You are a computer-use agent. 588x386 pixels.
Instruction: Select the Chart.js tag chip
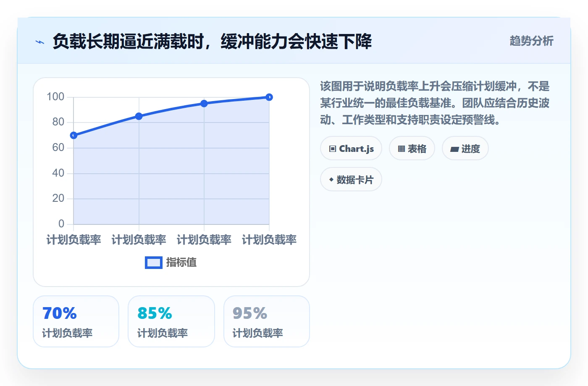point(351,149)
